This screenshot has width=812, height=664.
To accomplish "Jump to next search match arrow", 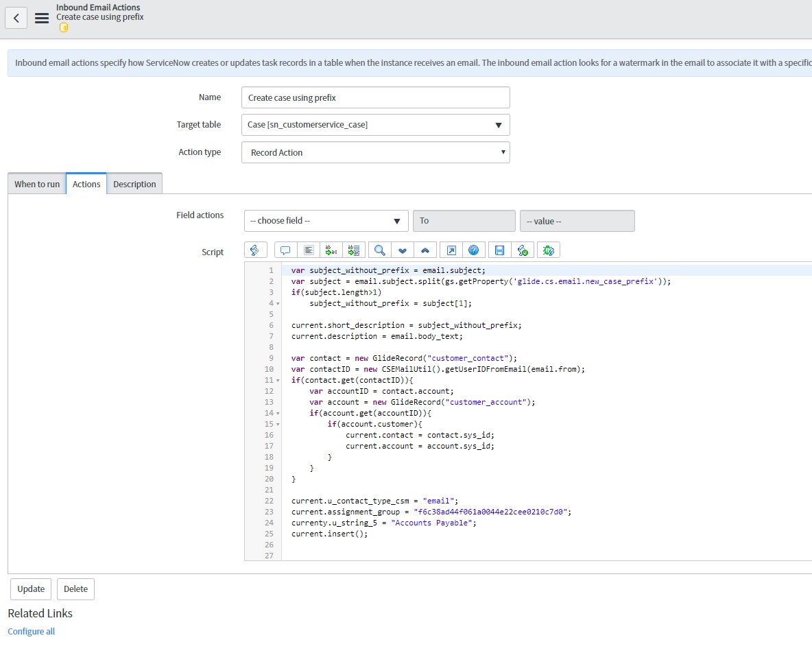I will [x=403, y=250].
